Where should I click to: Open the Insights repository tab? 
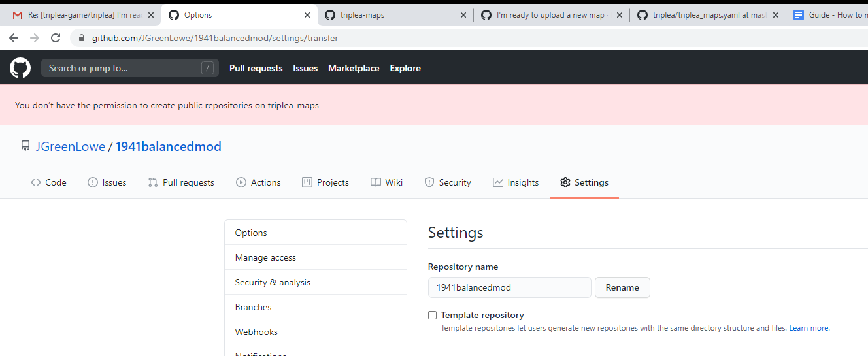coord(516,182)
